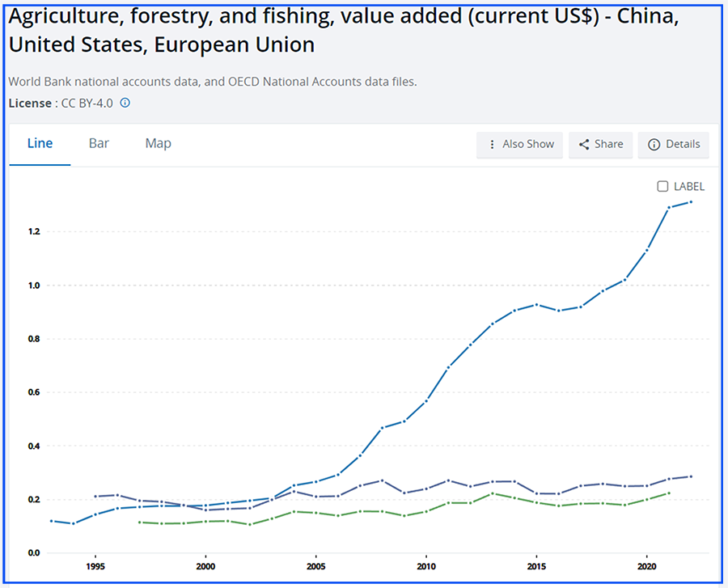
Task: Click the middle line's 2022 endpoint
Action: (x=691, y=476)
